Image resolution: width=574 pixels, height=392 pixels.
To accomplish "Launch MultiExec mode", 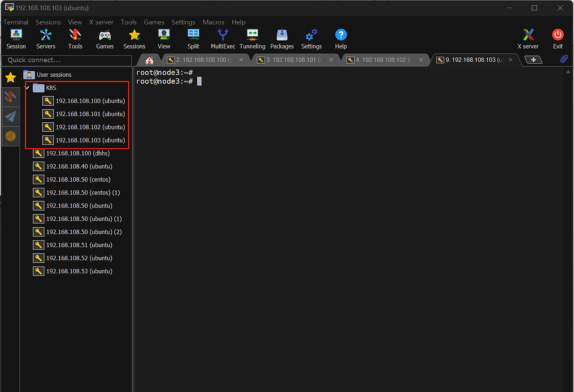I will [x=223, y=39].
